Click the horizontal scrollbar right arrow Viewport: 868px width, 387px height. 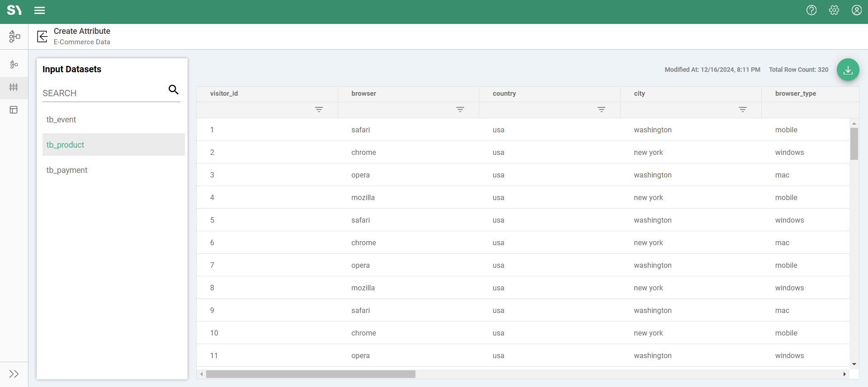pos(844,374)
